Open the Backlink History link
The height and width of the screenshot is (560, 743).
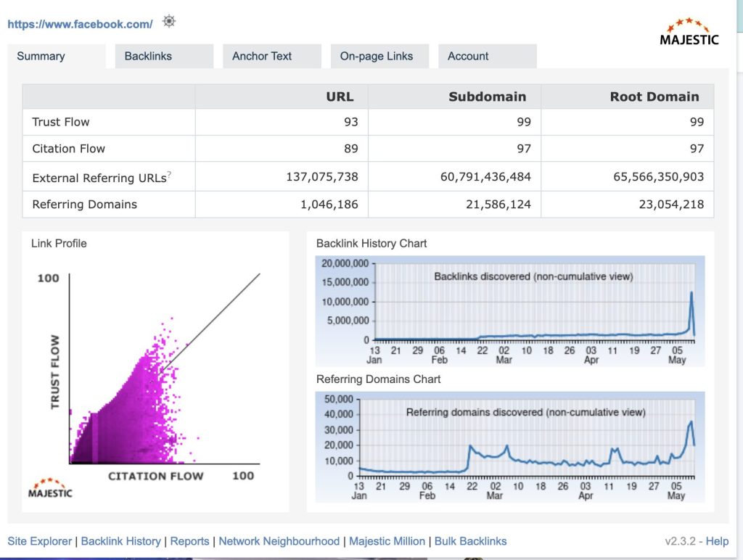coord(121,541)
